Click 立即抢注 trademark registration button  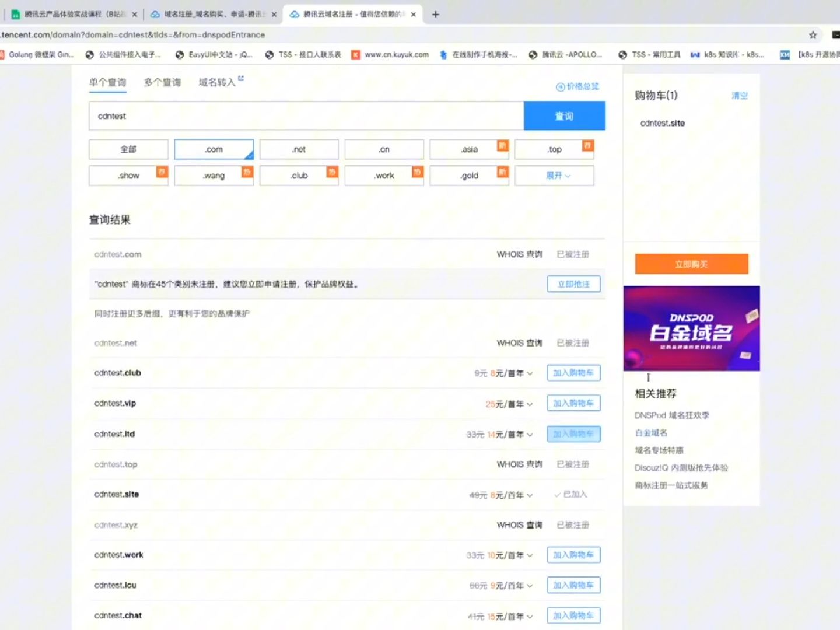click(x=573, y=284)
